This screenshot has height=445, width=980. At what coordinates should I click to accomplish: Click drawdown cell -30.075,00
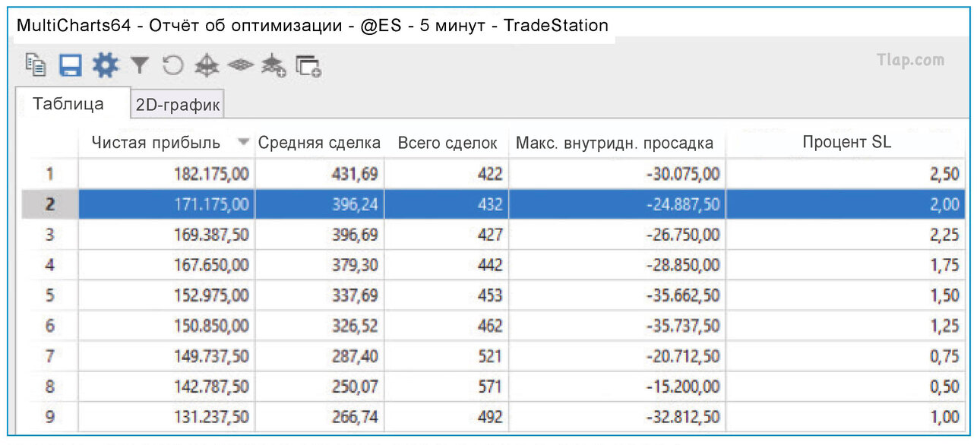(x=617, y=174)
